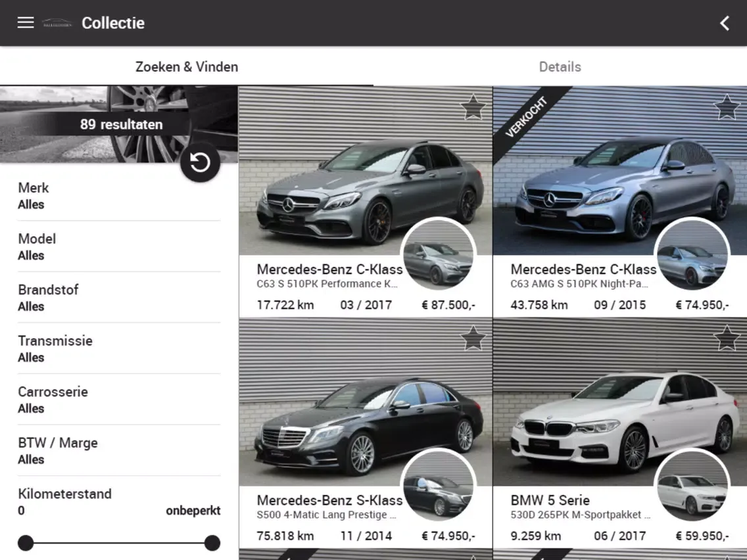The height and width of the screenshot is (560, 747).
Task: Click the Kilometerstand slider track
Action: (119, 543)
